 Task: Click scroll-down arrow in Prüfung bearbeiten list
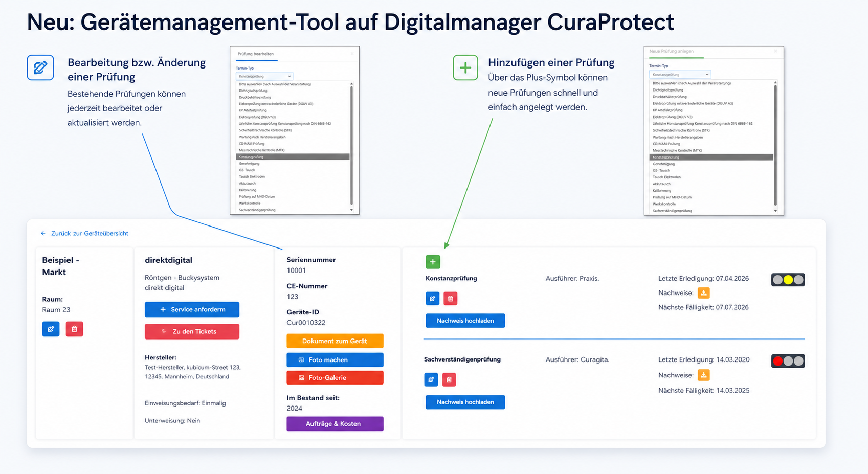click(351, 210)
